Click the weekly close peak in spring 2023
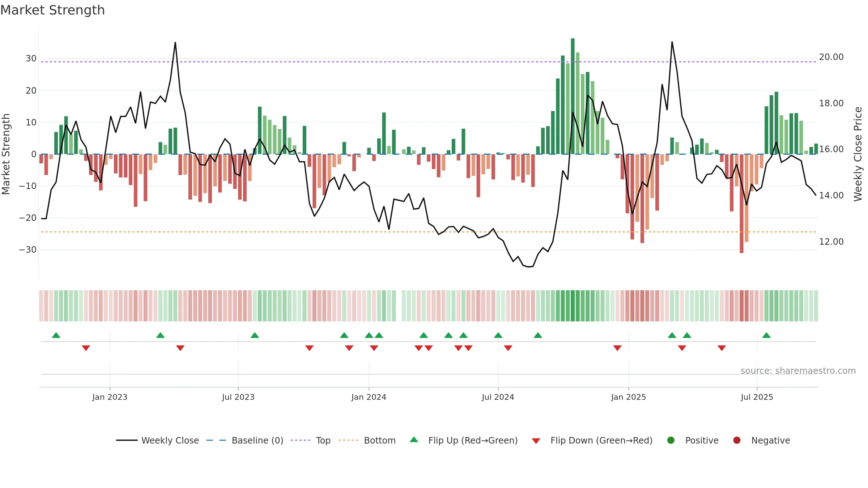This screenshot has width=868, height=488. (x=175, y=43)
